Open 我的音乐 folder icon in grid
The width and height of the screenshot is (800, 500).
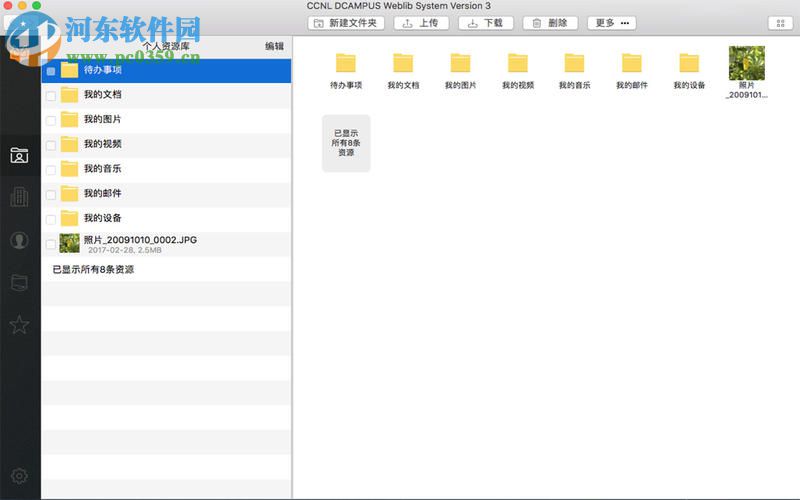point(574,63)
